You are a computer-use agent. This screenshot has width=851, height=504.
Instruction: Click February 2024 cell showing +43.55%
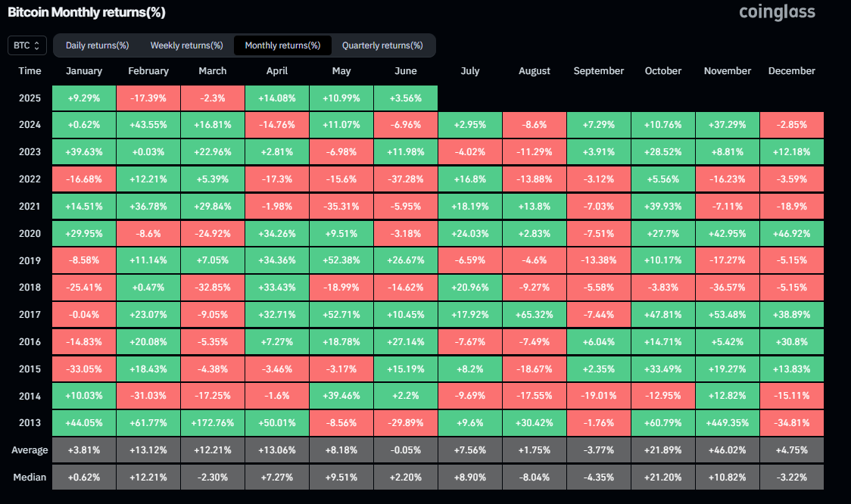click(x=148, y=125)
